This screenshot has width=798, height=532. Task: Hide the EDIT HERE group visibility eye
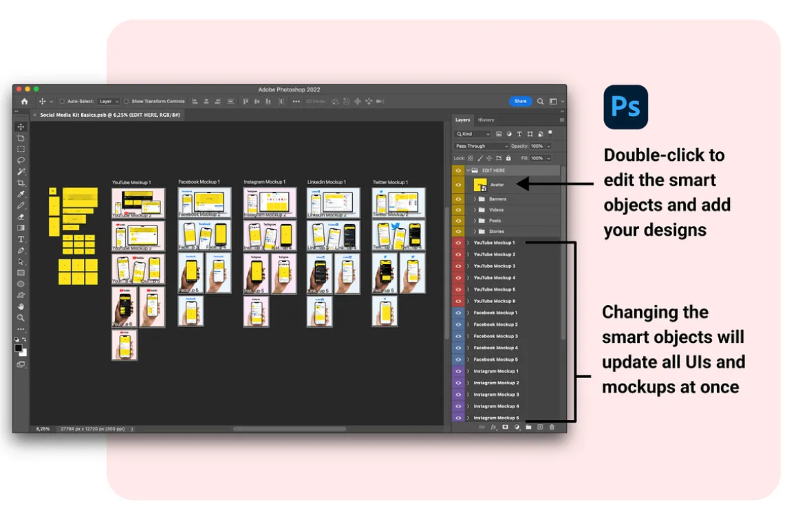point(458,170)
